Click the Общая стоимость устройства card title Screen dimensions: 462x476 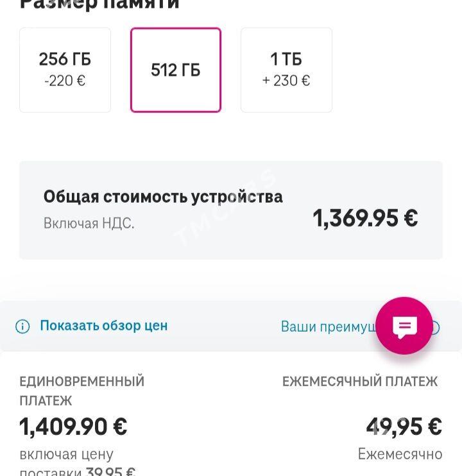click(163, 197)
